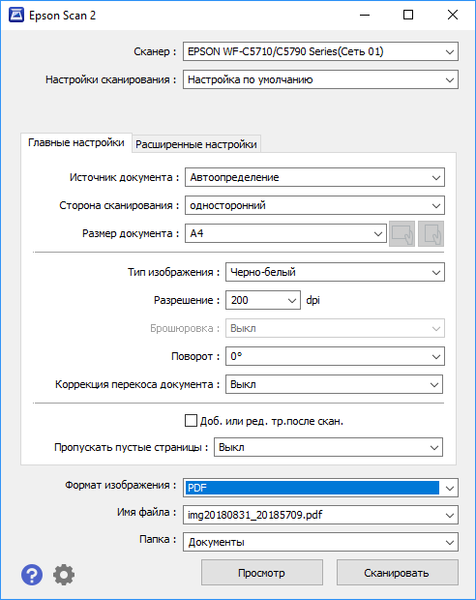Open Поворот 0° dropdown
The height and width of the screenshot is (600, 476).
(x=335, y=356)
